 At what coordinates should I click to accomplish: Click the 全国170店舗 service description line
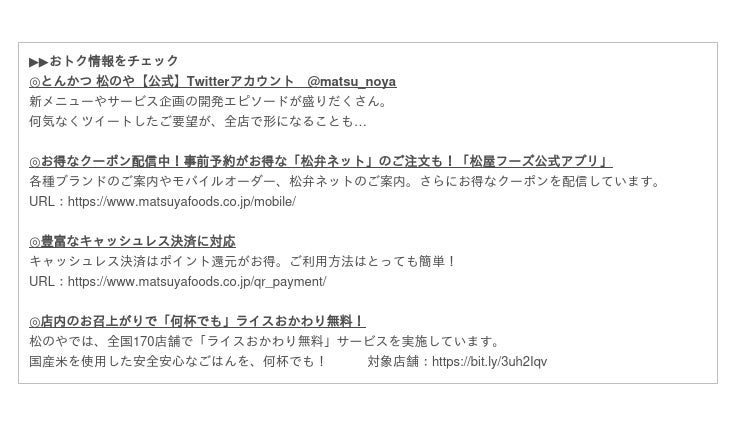265,341
